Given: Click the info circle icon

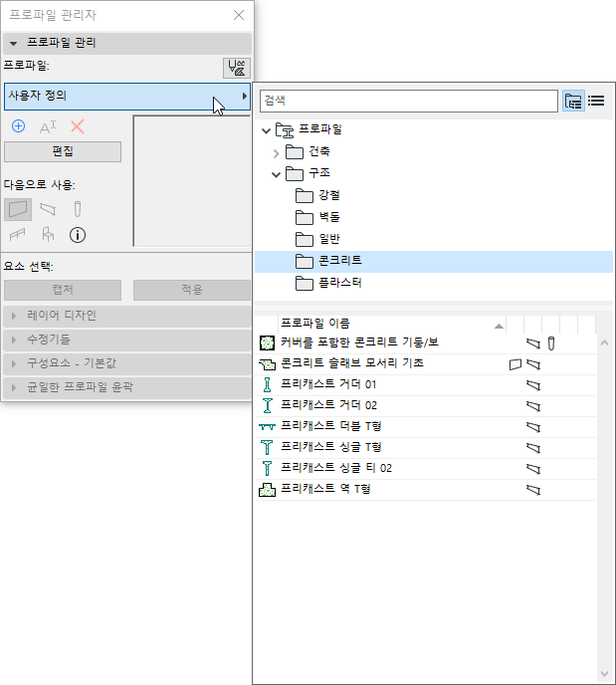Looking at the screenshot, I should [x=78, y=235].
